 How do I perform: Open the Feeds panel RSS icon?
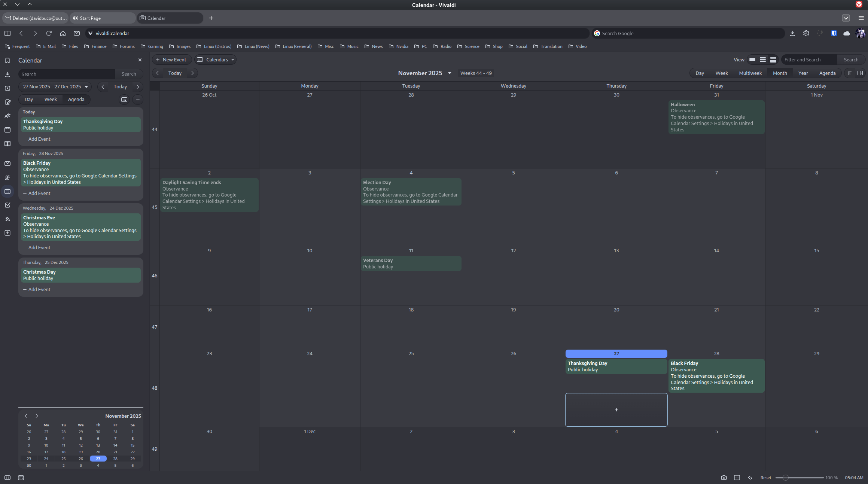pyautogui.click(x=7, y=219)
